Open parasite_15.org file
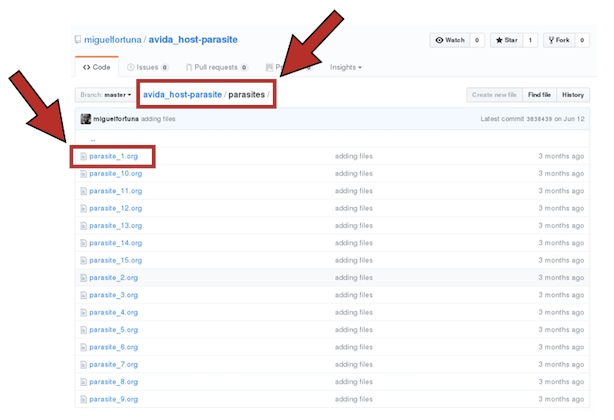The image size is (614, 420). pos(116,260)
